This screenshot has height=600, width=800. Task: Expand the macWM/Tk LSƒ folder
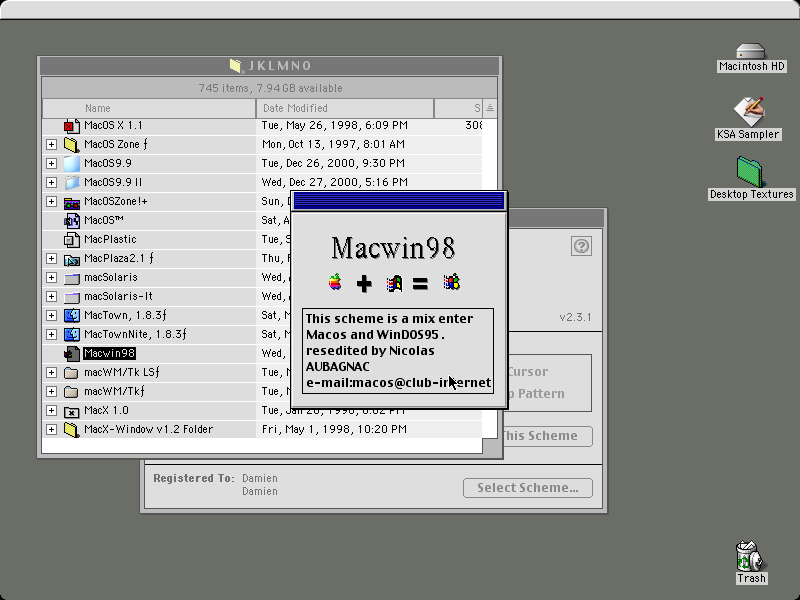(x=51, y=372)
